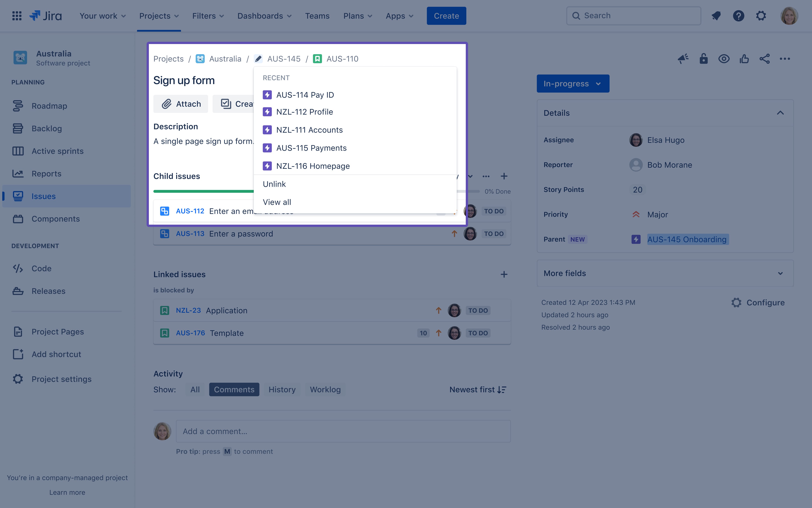
Task: Expand the Your work dropdown
Action: point(103,16)
